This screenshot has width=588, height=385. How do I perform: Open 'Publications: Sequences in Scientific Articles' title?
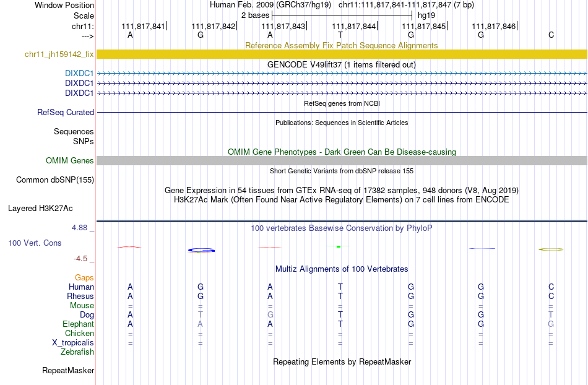coord(342,123)
